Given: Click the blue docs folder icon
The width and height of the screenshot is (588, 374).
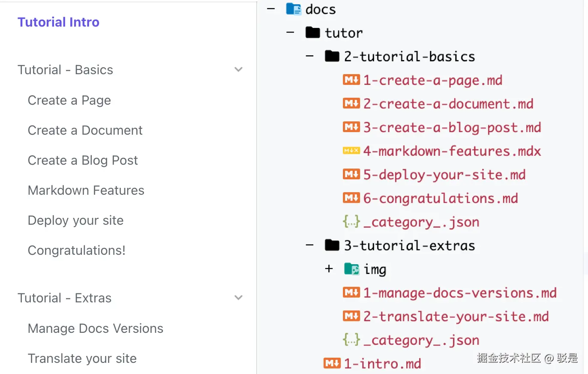Looking at the screenshot, I should 294,9.
